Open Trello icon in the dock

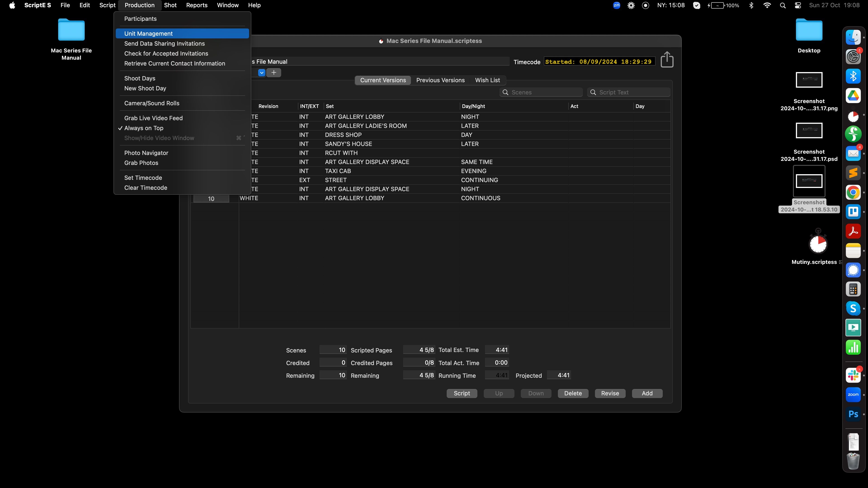(853, 211)
